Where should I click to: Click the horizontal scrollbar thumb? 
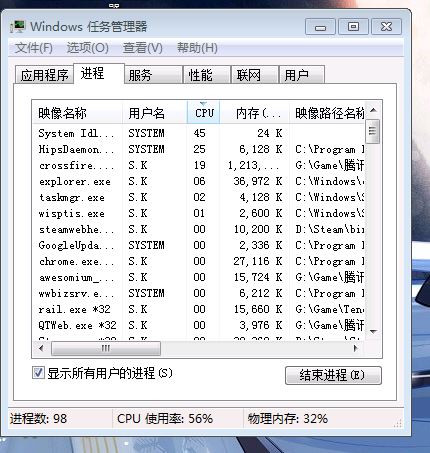click(106, 348)
